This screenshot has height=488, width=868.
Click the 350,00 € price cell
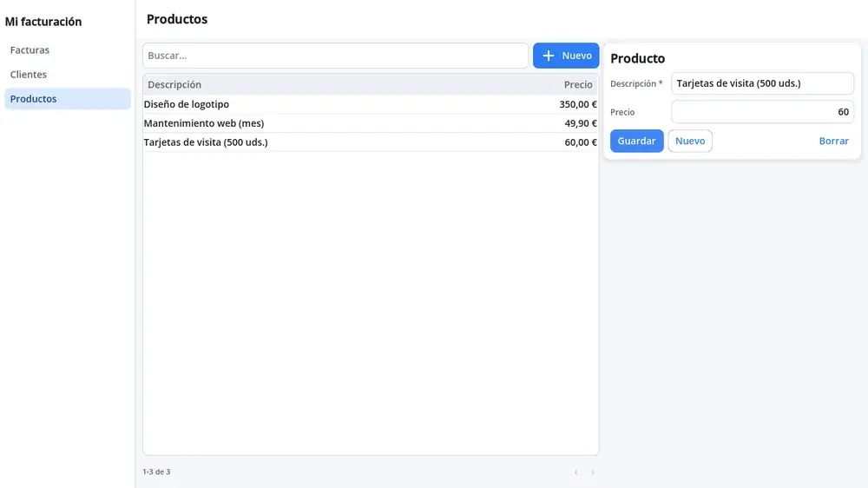click(578, 104)
